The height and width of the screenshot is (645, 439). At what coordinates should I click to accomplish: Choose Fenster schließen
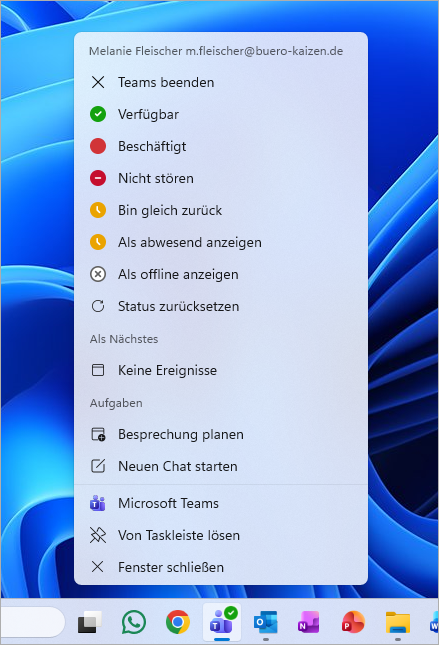(x=221, y=567)
